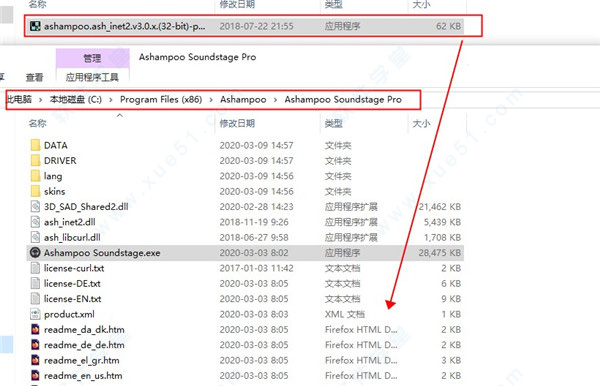Click the 2018-11-19 9:26 date cell

[254, 222]
